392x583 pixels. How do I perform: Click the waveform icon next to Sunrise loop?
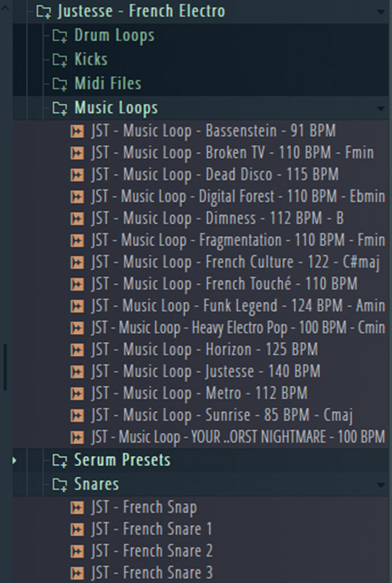click(x=76, y=416)
